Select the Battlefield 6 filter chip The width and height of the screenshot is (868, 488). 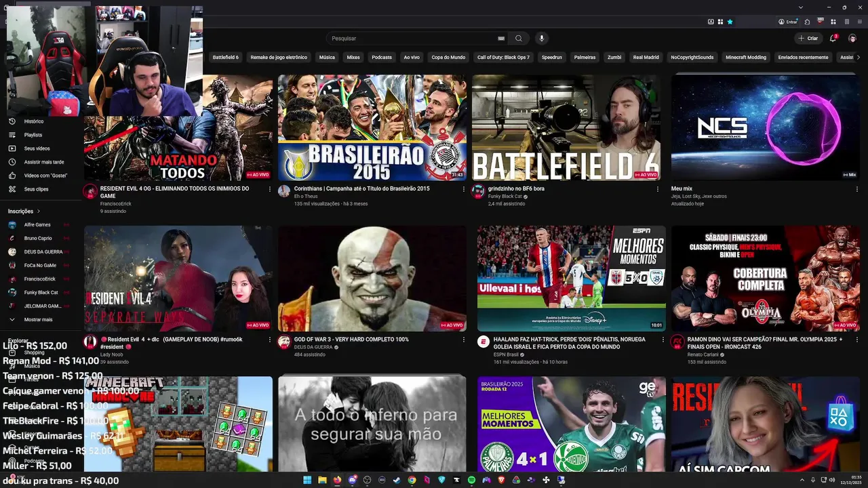click(226, 58)
